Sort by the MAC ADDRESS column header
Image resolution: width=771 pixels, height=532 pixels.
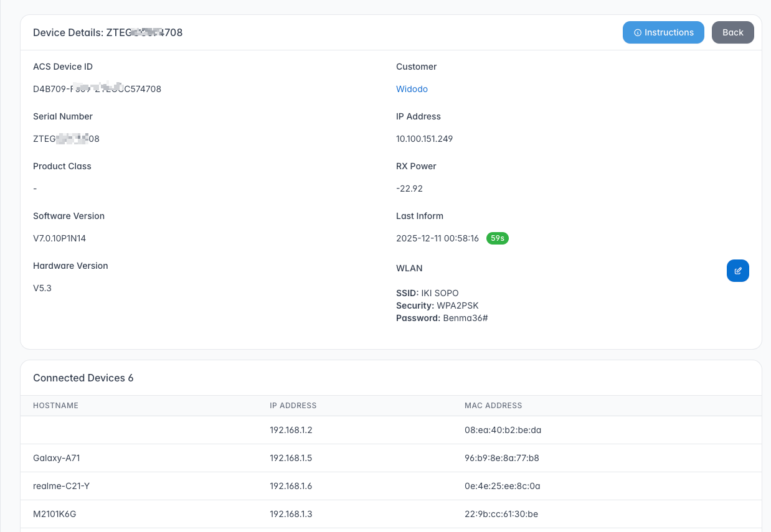coord(493,406)
